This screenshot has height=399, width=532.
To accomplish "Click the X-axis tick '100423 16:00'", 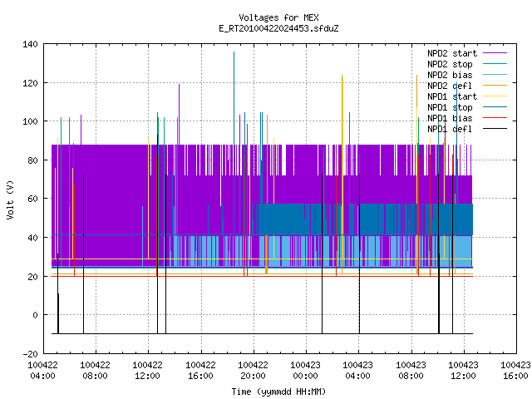I will tap(515, 371).
